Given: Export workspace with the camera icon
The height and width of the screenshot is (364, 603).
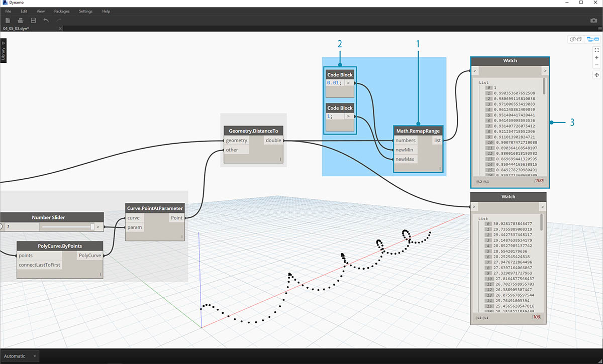Looking at the screenshot, I should click(593, 21).
